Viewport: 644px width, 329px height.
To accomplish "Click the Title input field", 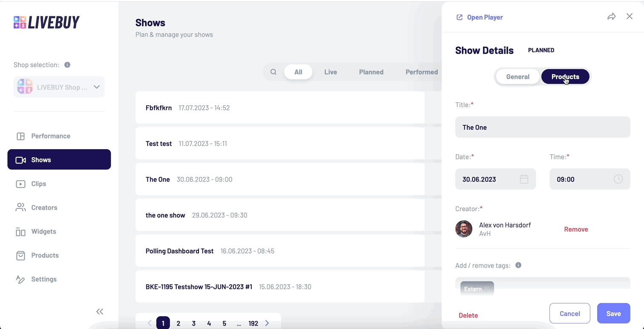I will pos(543,127).
